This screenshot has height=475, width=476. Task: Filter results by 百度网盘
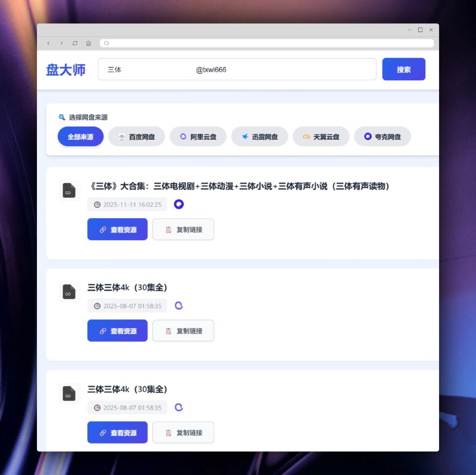[137, 137]
